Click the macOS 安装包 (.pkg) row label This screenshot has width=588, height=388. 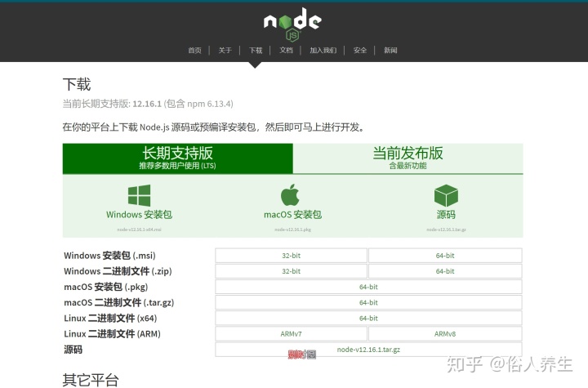pos(105,287)
